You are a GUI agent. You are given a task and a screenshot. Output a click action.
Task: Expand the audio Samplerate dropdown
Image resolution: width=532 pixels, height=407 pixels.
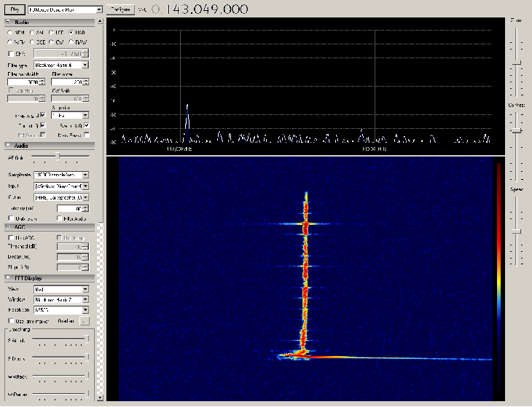[85, 175]
